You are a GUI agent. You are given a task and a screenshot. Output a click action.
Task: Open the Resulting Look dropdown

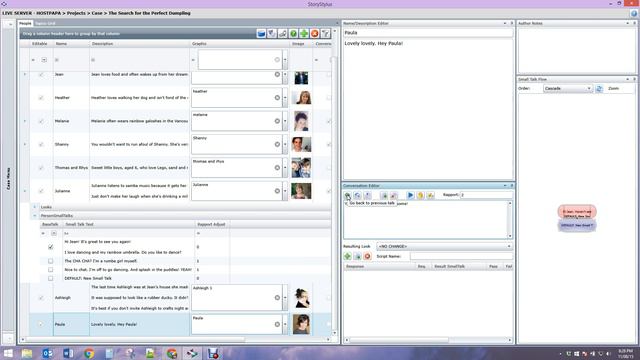point(444,247)
